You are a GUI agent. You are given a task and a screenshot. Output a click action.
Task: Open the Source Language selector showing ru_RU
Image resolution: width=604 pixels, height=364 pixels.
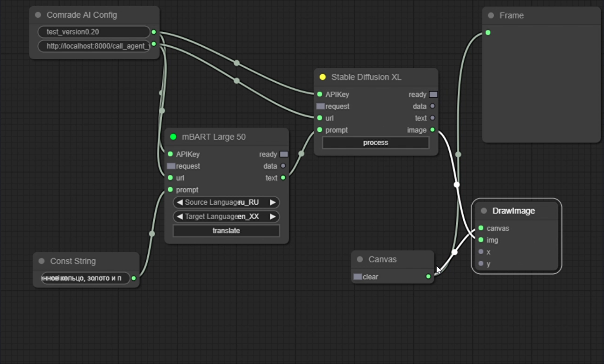click(226, 202)
